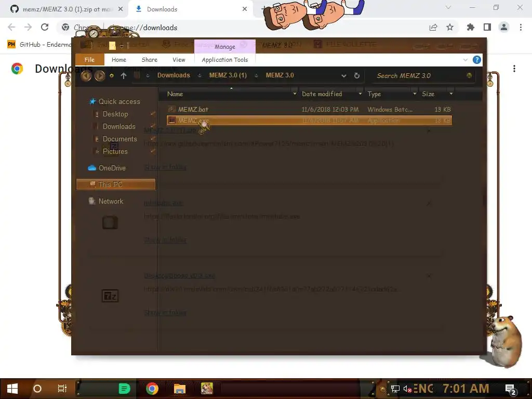Open the File menu in Explorer

(x=89, y=60)
